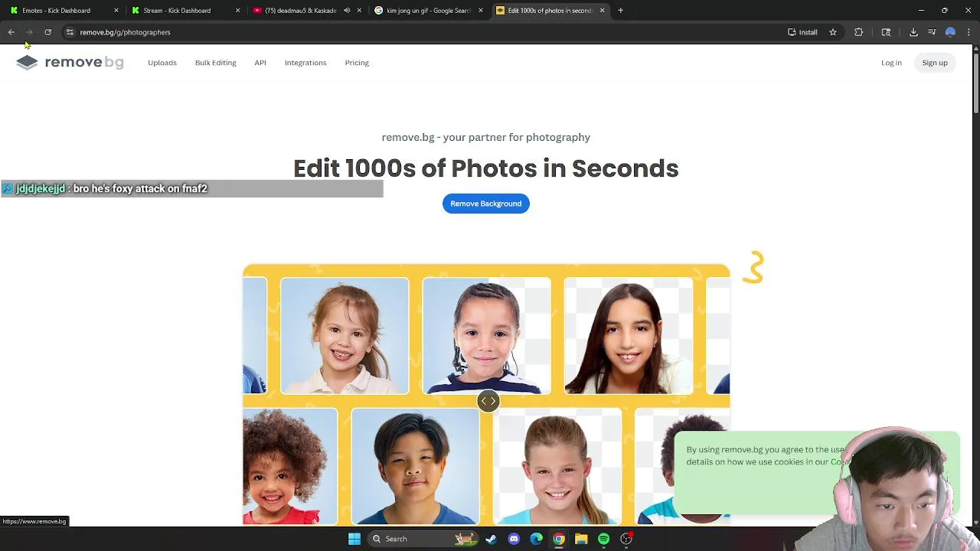Go to Integrations

[x=305, y=63]
